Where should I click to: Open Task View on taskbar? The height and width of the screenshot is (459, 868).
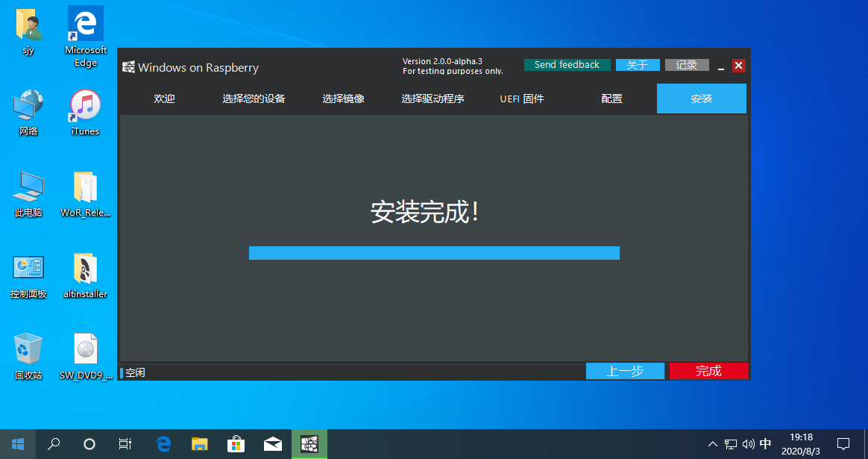point(125,444)
